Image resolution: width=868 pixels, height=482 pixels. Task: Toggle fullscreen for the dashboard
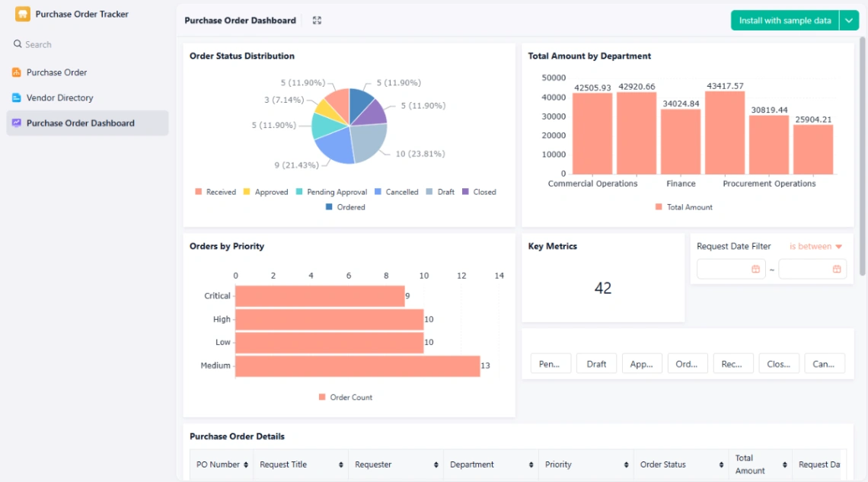point(317,21)
